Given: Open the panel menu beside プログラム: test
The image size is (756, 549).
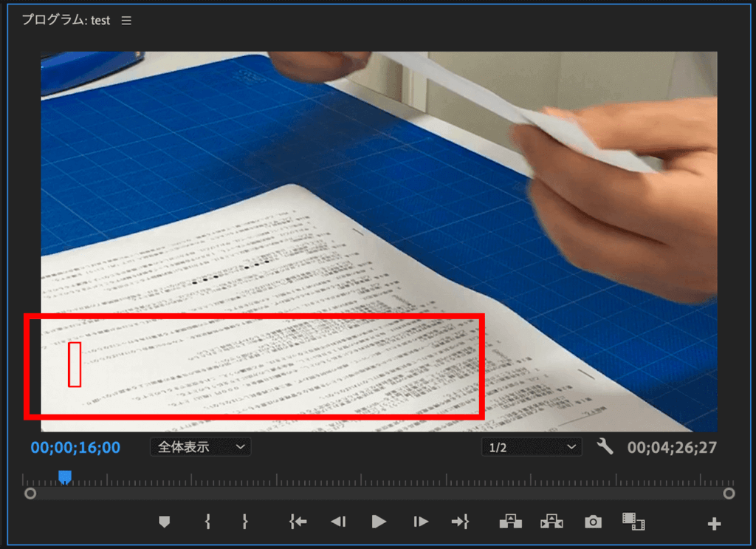Looking at the screenshot, I should click(126, 21).
